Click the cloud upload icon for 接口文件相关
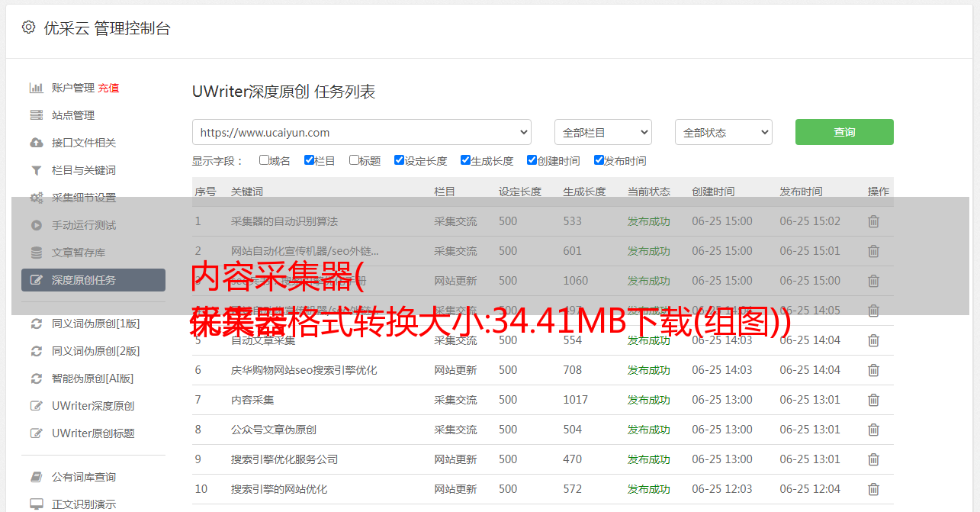 click(36, 143)
